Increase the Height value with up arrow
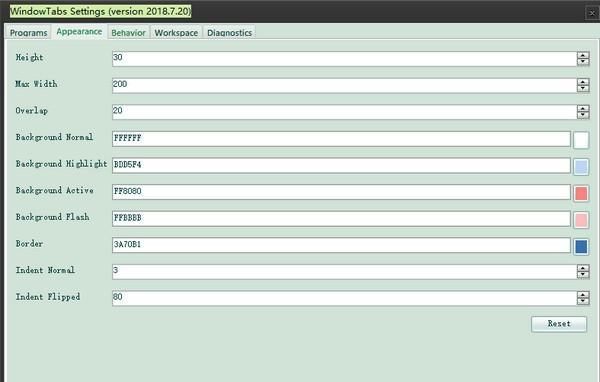The width and height of the screenshot is (600, 382). click(x=583, y=56)
